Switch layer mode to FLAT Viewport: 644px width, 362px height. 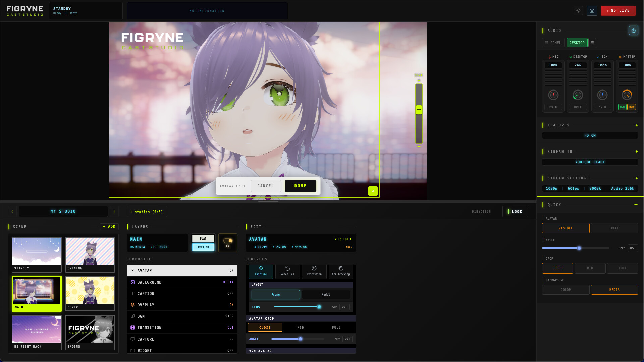[x=203, y=239]
